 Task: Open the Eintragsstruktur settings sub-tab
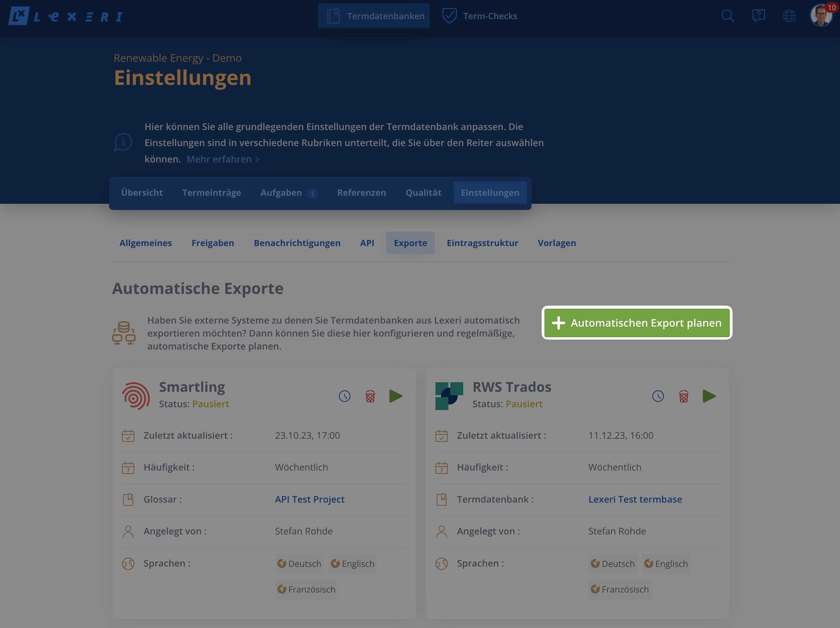482,243
